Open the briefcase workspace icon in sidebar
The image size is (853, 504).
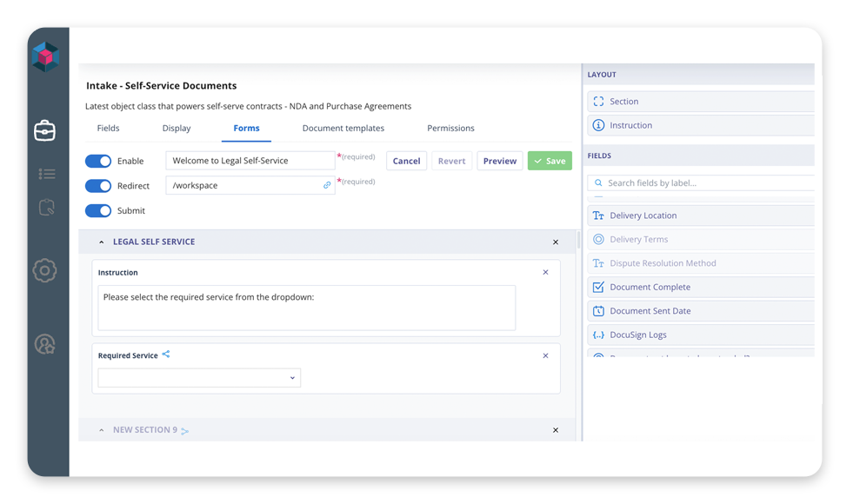pos(44,130)
